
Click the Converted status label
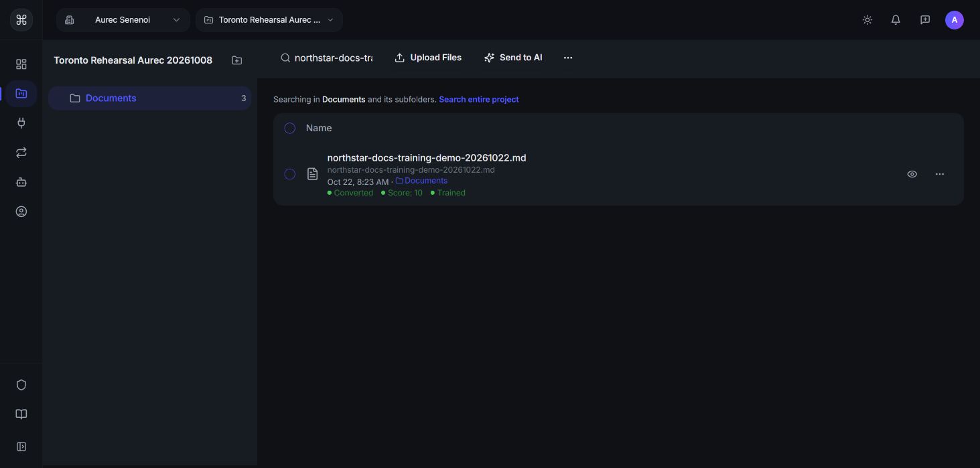click(x=350, y=193)
